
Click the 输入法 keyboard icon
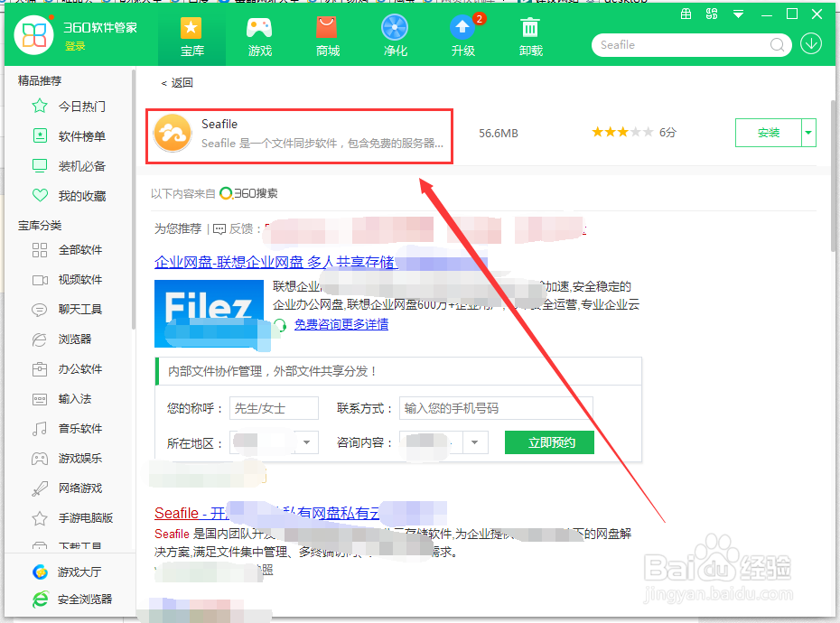coord(40,399)
